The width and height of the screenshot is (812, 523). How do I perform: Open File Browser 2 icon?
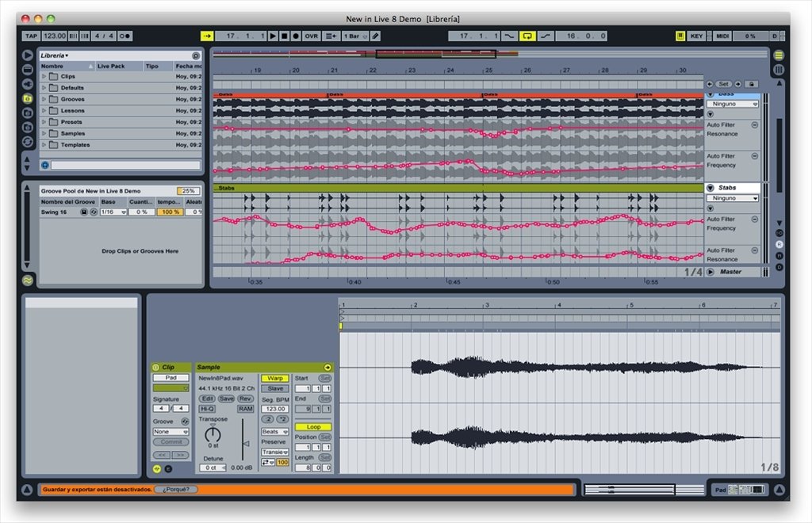click(28, 113)
